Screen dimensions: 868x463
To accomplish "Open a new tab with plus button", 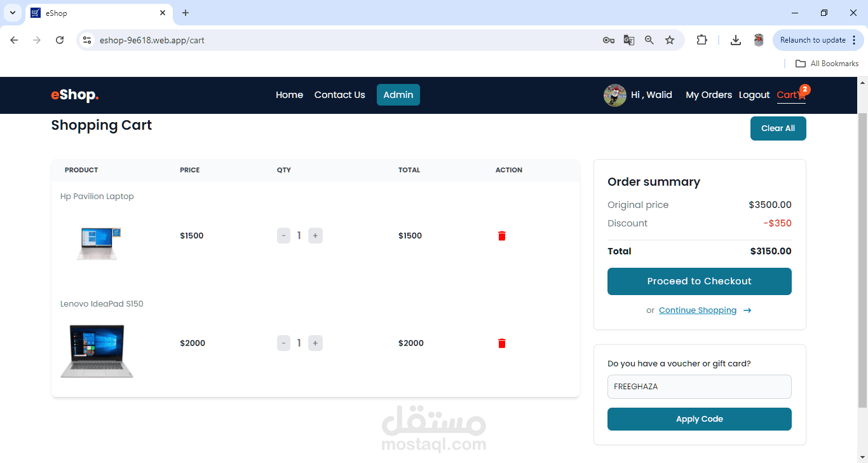I will (186, 13).
